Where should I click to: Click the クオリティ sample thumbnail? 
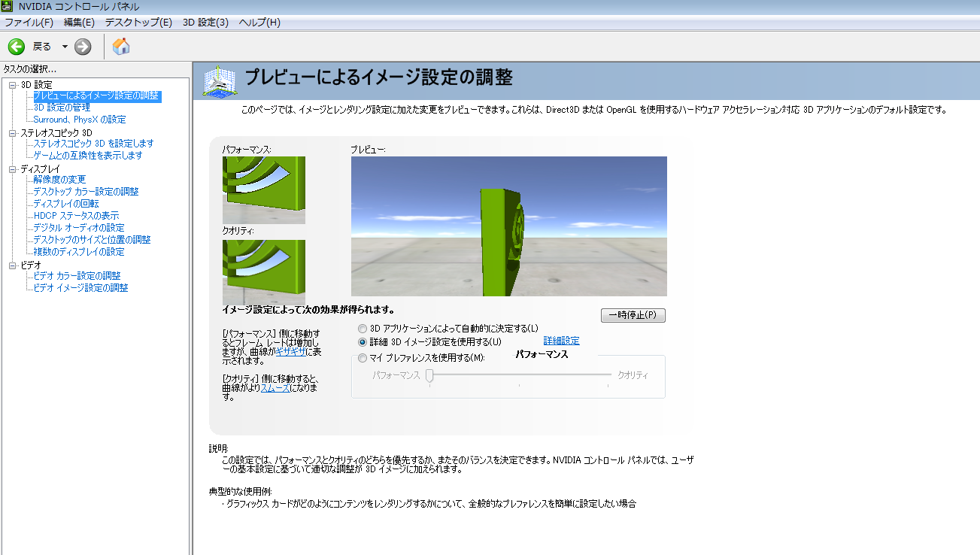click(264, 272)
